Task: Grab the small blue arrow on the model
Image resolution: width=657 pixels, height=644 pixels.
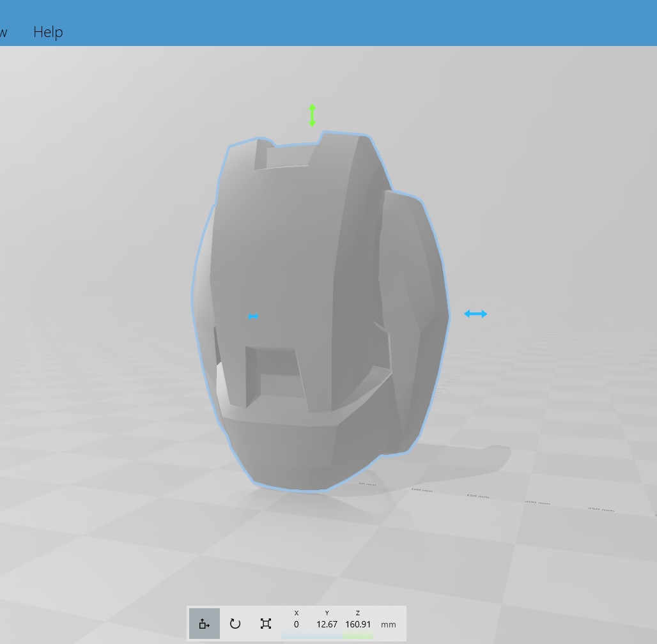Action: pyautogui.click(x=253, y=317)
